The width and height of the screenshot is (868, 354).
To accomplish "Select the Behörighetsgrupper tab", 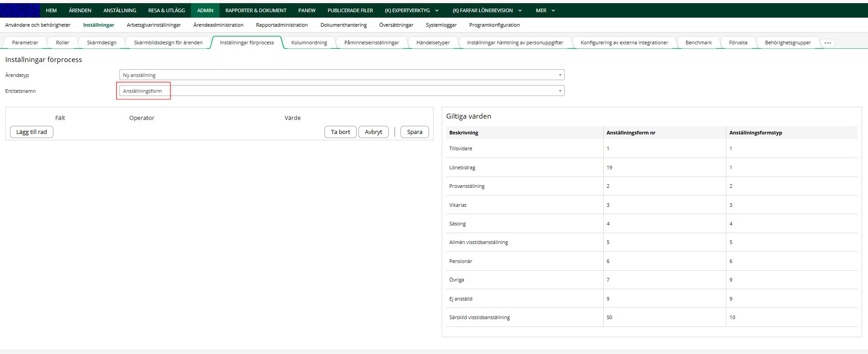I will pyautogui.click(x=787, y=43).
